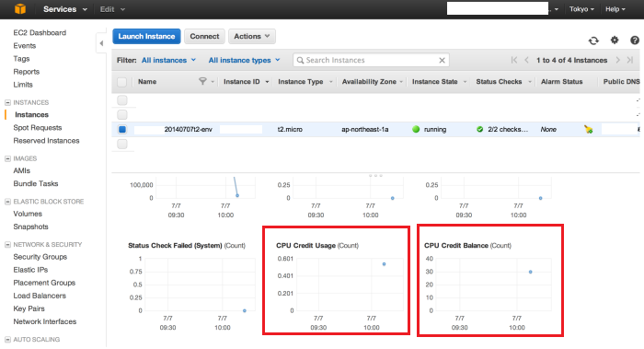Open Tags in sidebar
The image size is (644, 349).
point(21,59)
